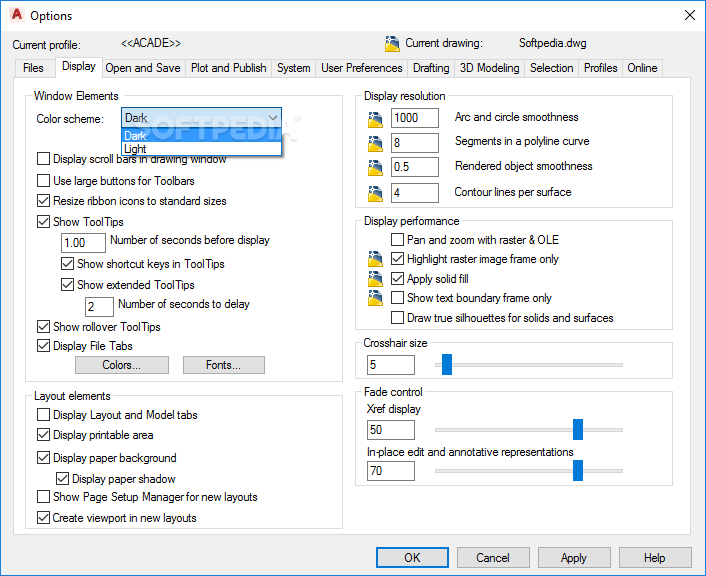Click the drawing icon beside Apply solid fill
Viewport: 706px width, 576px height.
[375, 279]
